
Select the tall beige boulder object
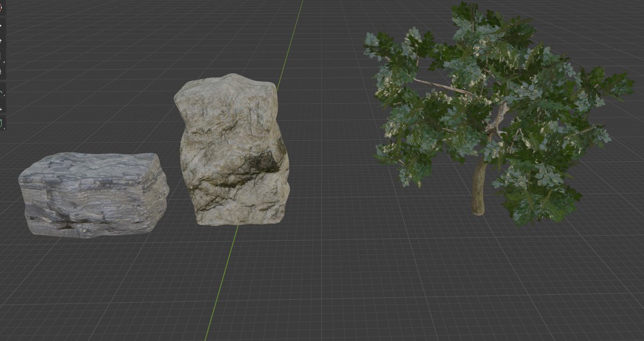(232, 150)
